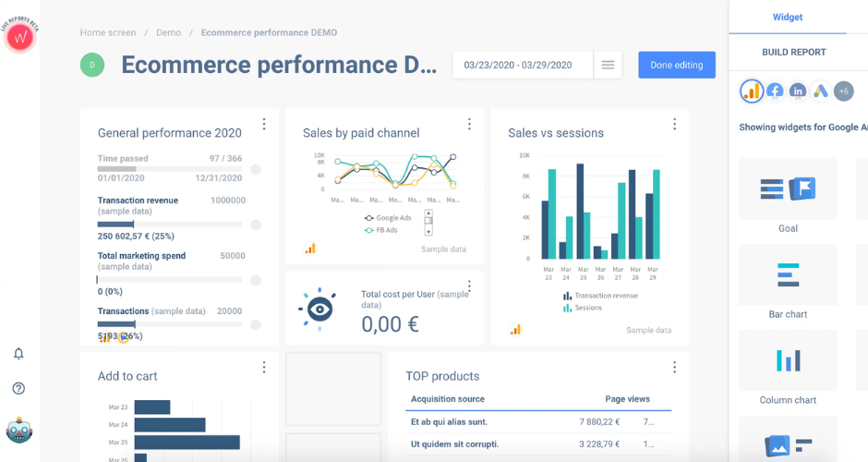Open the notifications bell in sidebar
The height and width of the screenshot is (462, 868).
[18, 354]
